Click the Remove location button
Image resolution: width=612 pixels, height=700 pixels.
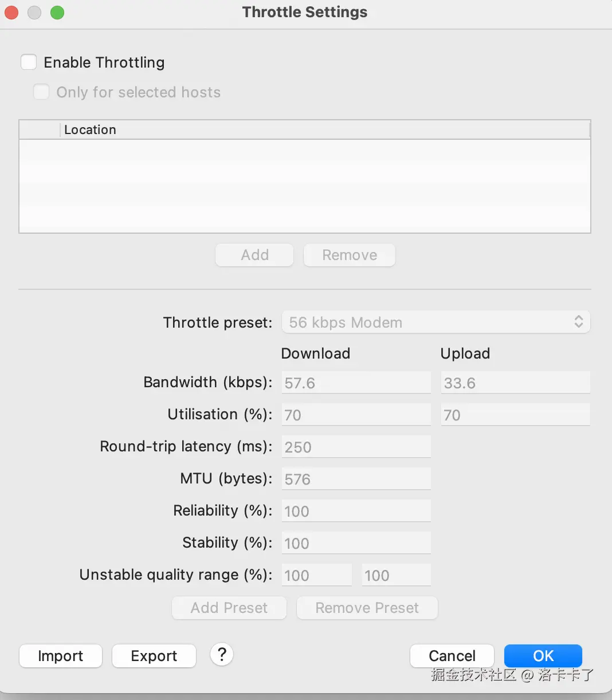pos(350,255)
